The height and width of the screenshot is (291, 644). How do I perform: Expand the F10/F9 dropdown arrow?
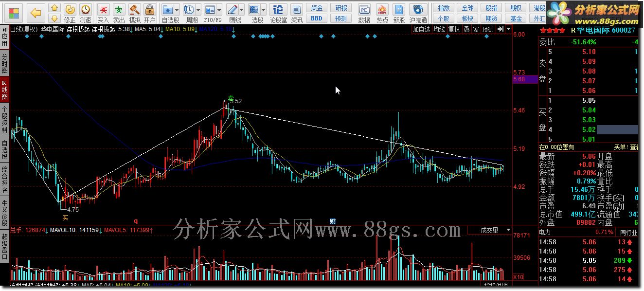220,10
